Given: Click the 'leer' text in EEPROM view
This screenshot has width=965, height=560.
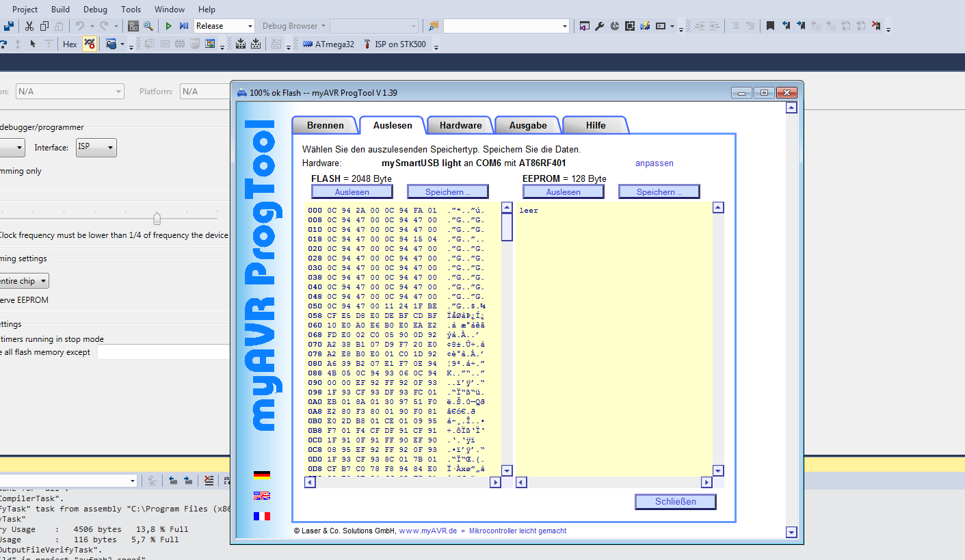Looking at the screenshot, I should (529, 211).
